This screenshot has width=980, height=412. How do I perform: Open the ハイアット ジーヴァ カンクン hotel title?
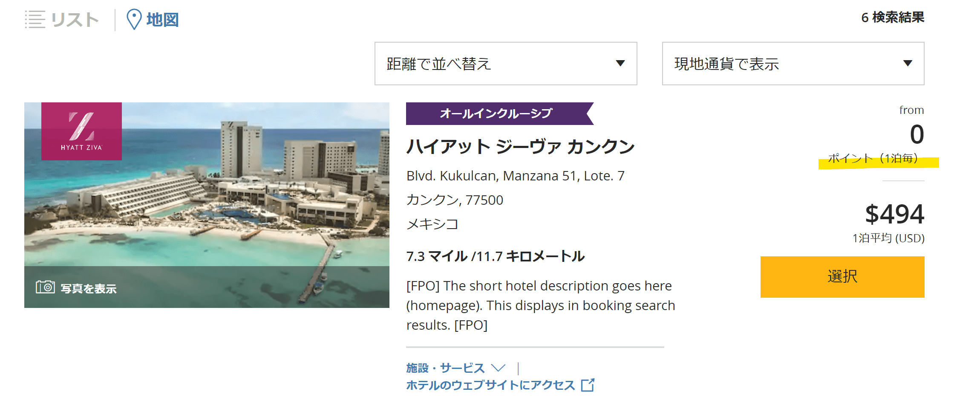tap(521, 147)
